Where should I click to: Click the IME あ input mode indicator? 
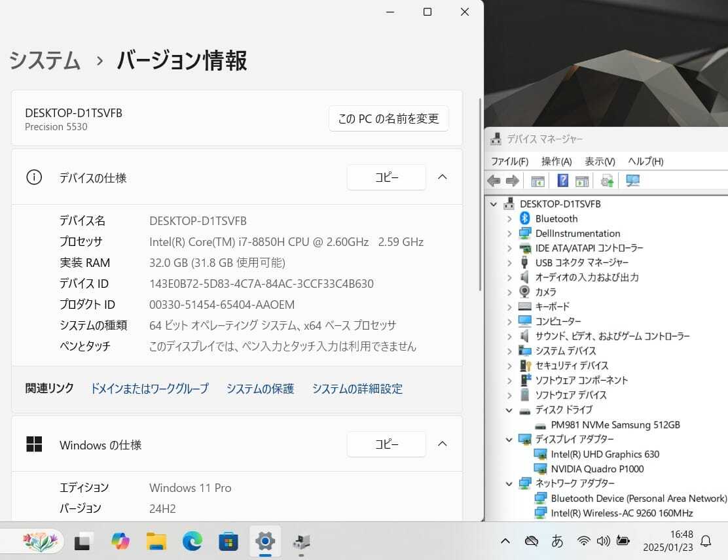[x=557, y=540]
